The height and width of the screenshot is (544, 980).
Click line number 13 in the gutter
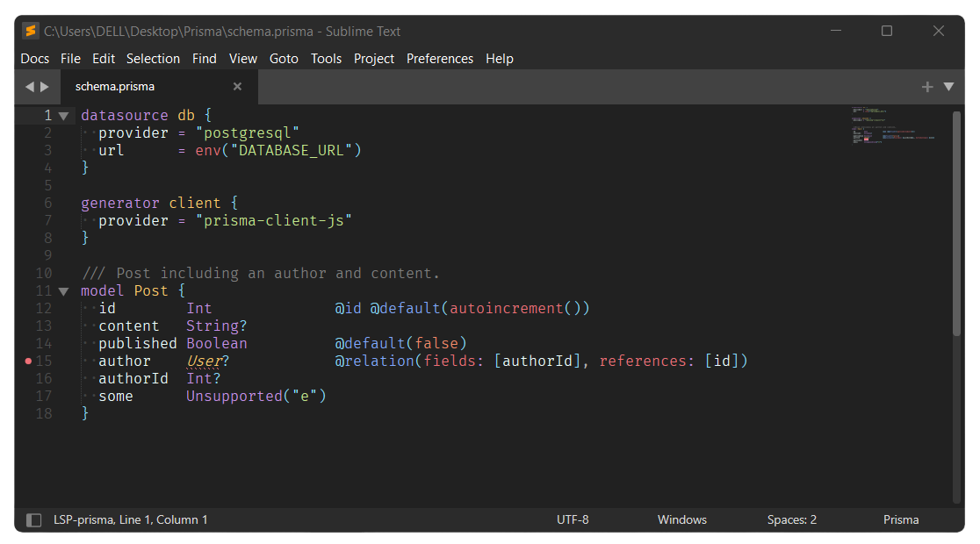tap(44, 326)
